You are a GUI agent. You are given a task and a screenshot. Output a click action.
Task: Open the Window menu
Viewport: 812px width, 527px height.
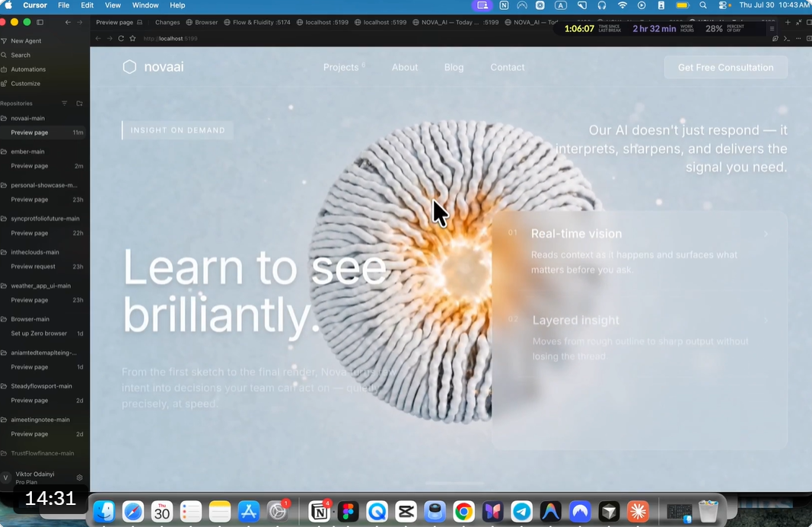[x=145, y=5]
